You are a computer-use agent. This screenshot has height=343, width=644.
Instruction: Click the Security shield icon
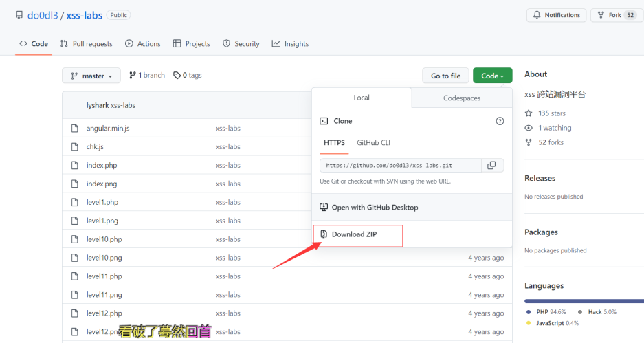pos(226,43)
